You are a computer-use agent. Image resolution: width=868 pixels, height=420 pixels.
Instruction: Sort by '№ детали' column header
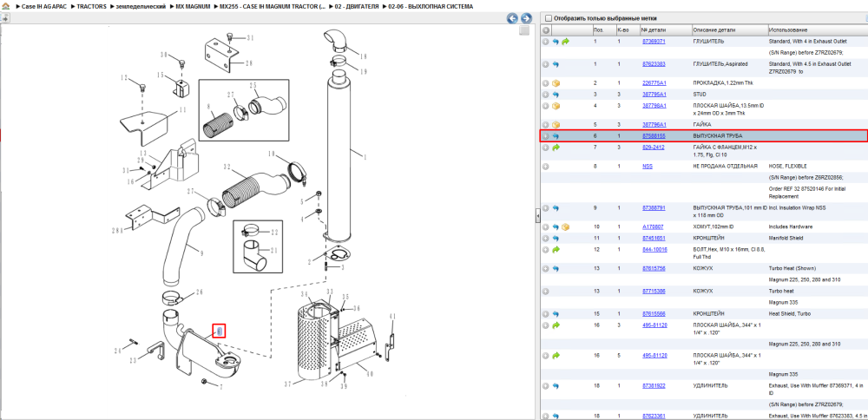pos(666,30)
